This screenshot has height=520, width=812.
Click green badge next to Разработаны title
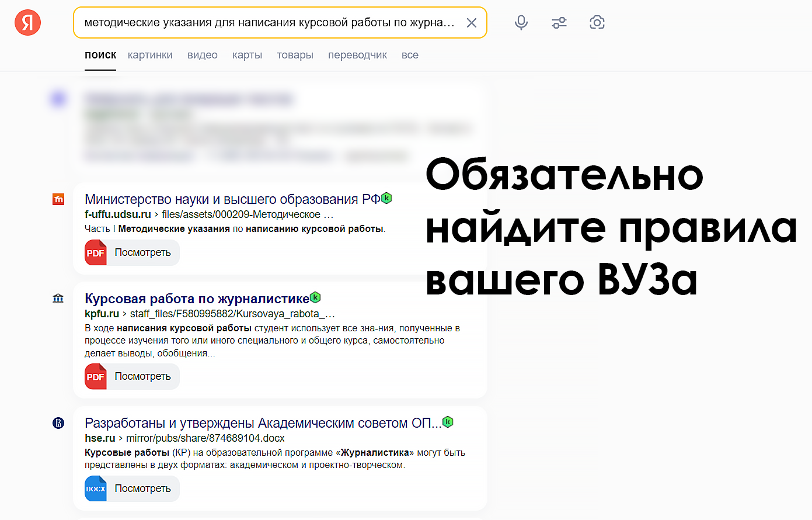(x=448, y=422)
